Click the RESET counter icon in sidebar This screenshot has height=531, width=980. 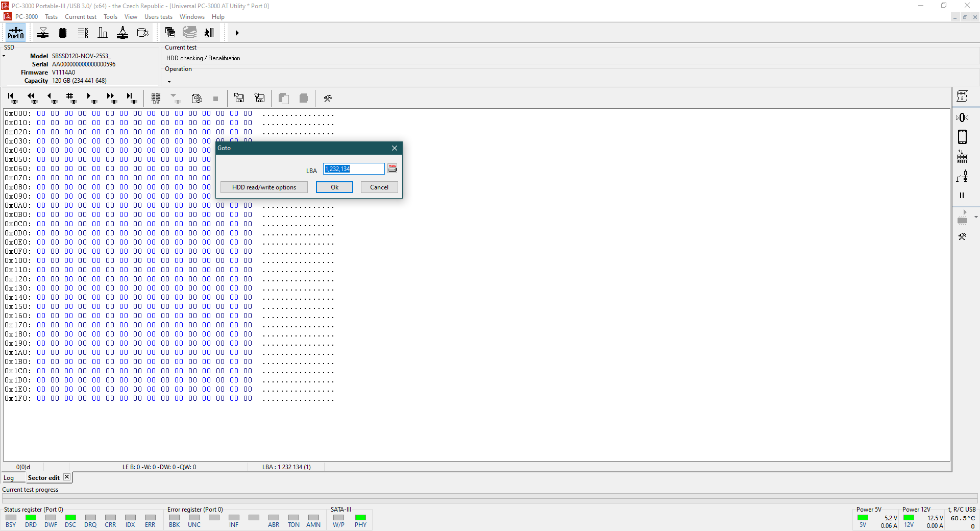click(x=962, y=157)
